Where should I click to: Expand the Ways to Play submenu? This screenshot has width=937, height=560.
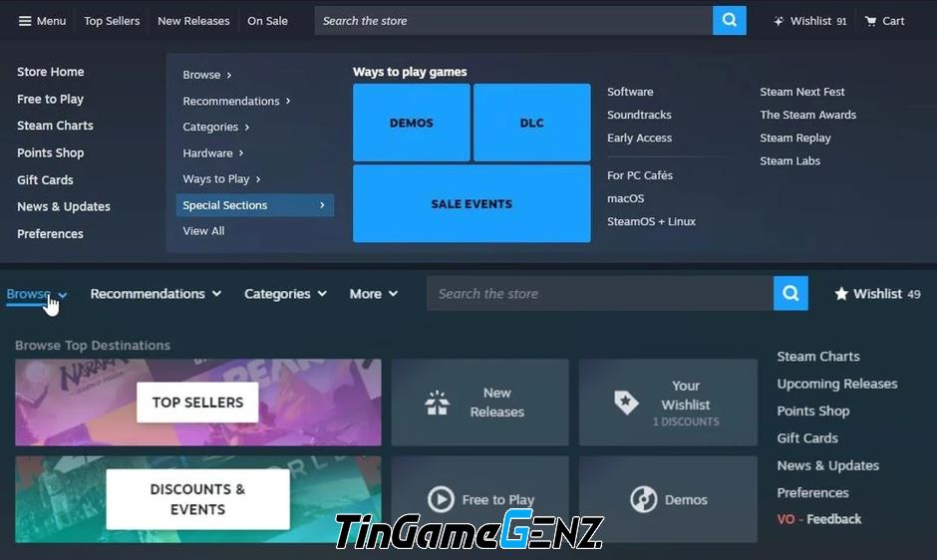tap(258, 178)
